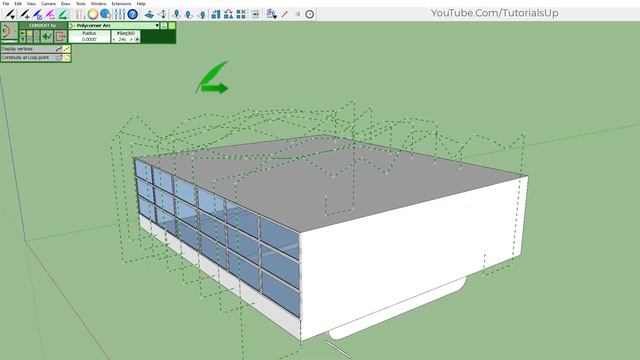Open the sliders settings icon
640x360 pixels.
(x=119, y=14)
